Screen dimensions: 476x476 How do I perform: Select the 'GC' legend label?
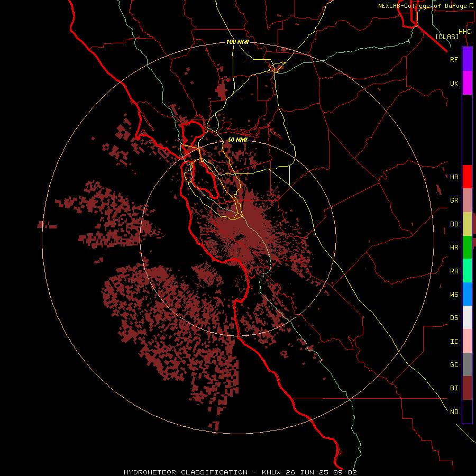click(454, 364)
